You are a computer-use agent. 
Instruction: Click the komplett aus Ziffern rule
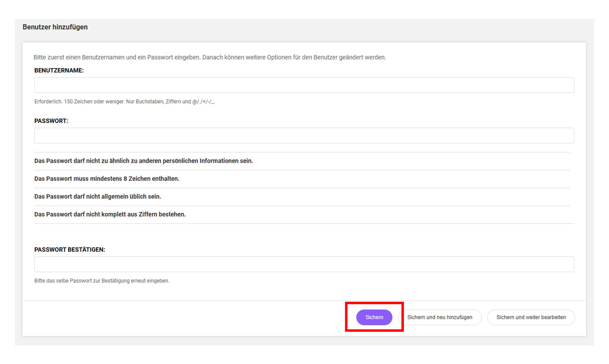pos(110,214)
